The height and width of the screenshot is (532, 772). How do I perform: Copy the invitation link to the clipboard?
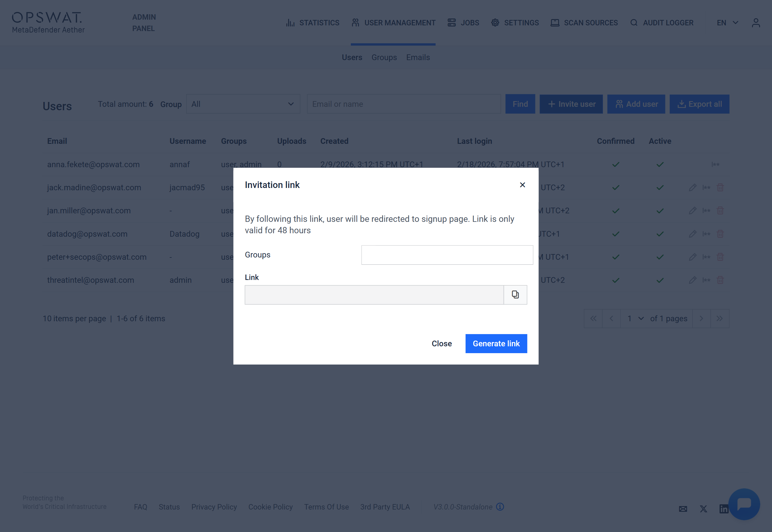515,295
